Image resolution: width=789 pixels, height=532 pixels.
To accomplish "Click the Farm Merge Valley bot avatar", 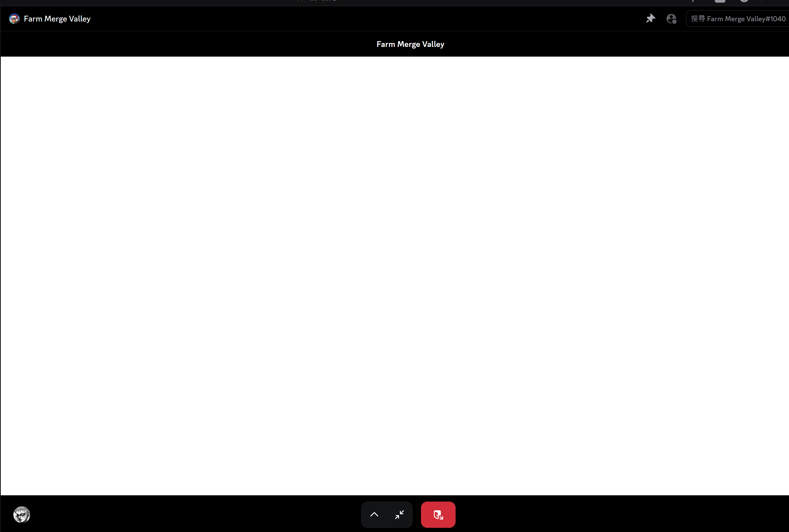I will (x=14, y=19).
